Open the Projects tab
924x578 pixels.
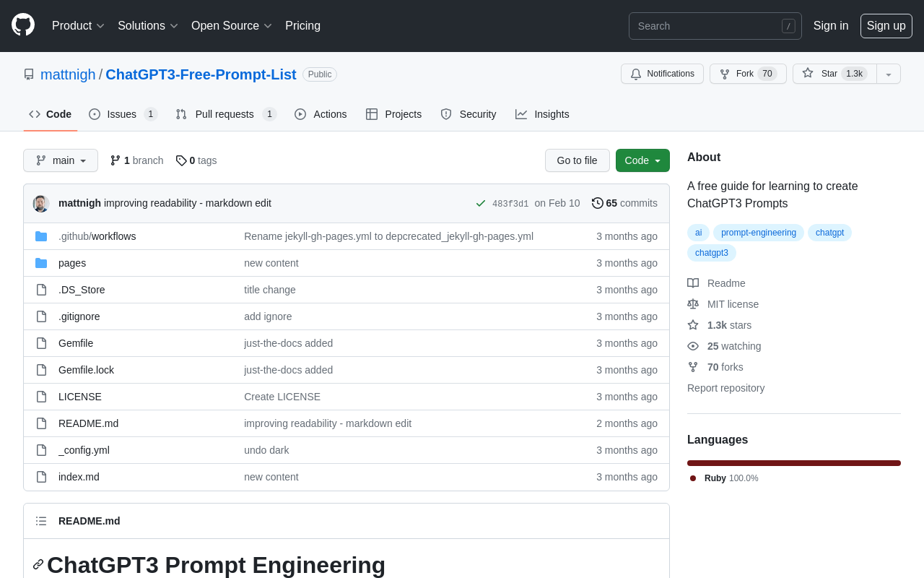coord(393,114)
